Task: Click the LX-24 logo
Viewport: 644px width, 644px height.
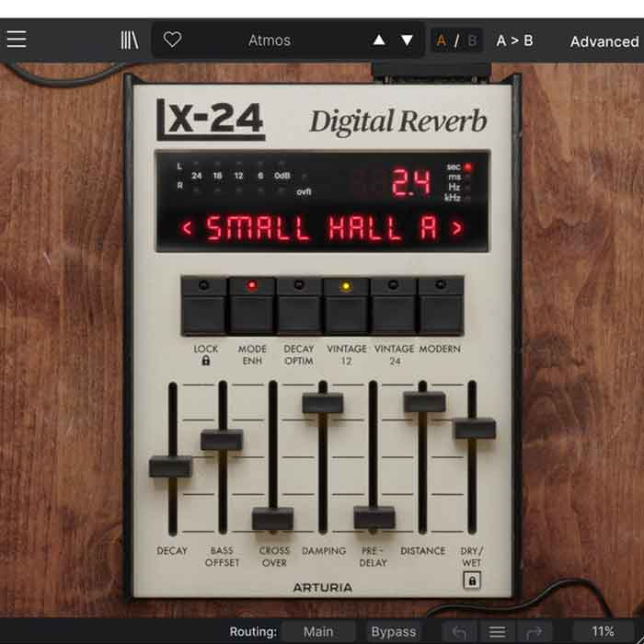Action: tap(211, 120)
